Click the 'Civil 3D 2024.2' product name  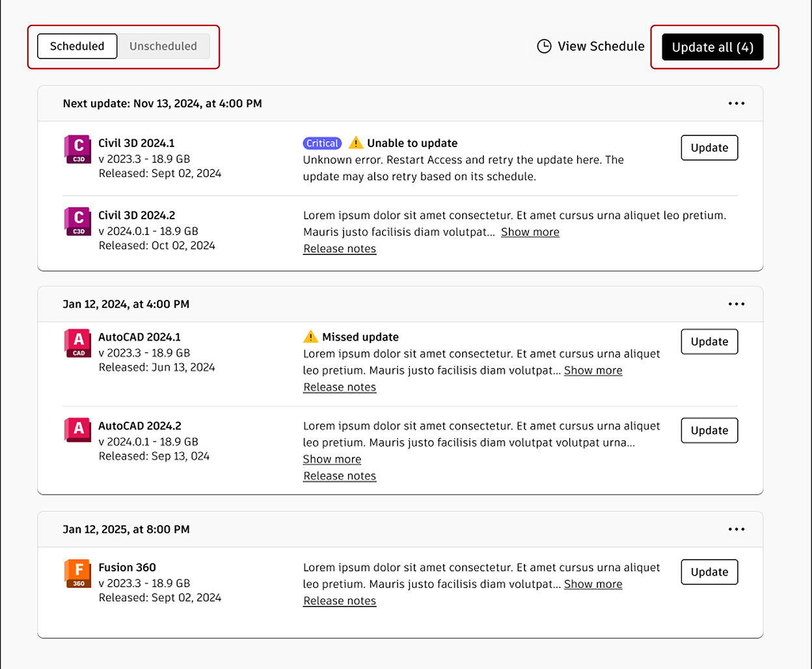[137, 215]
